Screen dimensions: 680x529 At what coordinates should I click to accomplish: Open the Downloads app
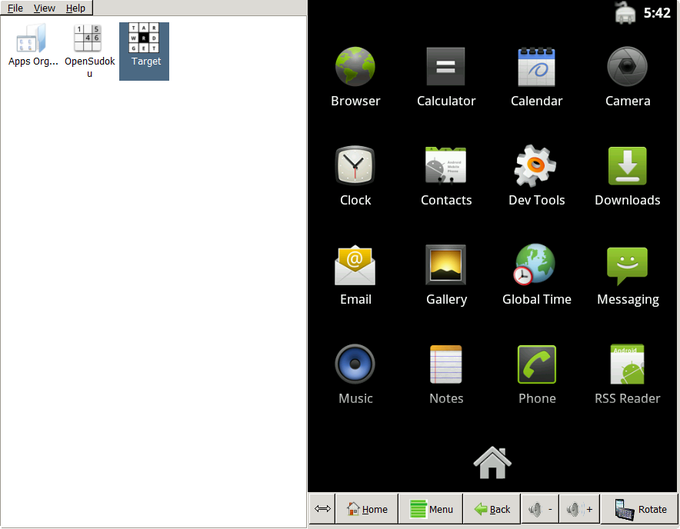pyautogui.click(x=627, y=176)
